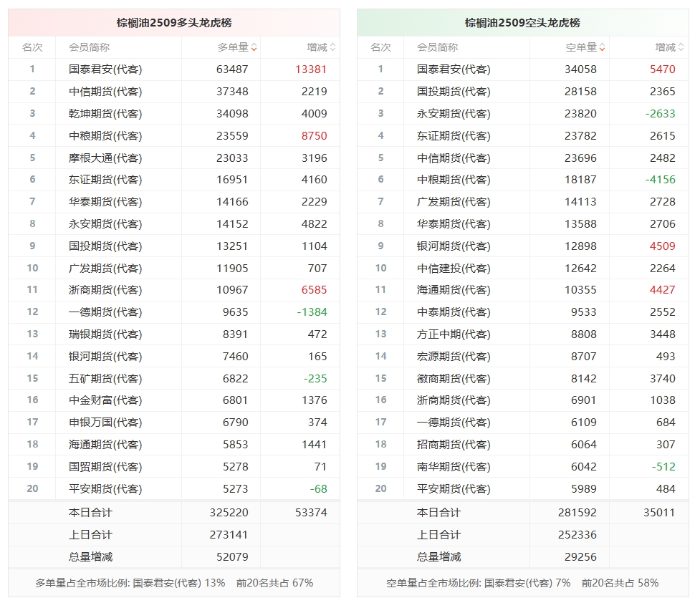
Task: Select title 棕榈油2509多头龙虎榜
Action: coord(174,23)
